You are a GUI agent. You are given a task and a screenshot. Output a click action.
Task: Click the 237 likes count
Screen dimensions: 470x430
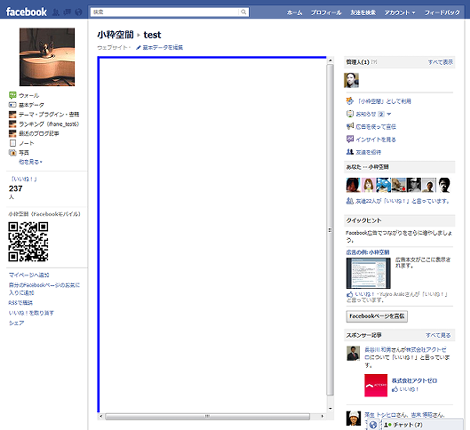tap(16, 189)
